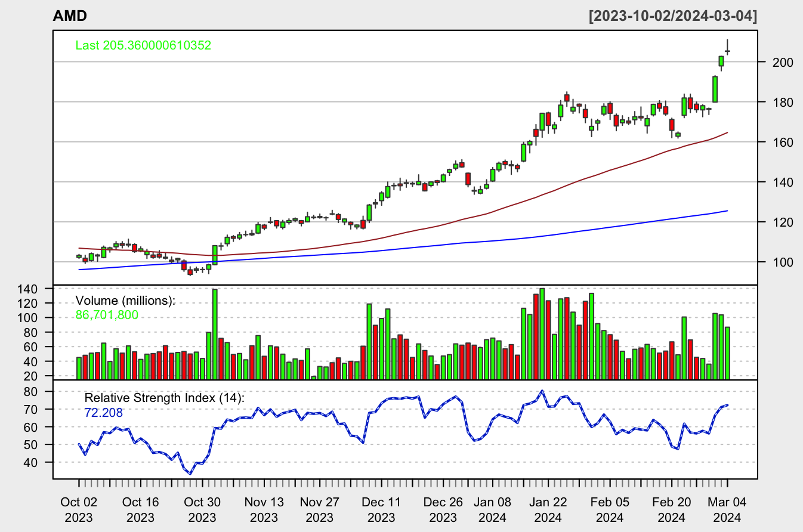Click the Last 205.360000610352 price label
Screen dimensions: 803x532
[x=143, y=45]
